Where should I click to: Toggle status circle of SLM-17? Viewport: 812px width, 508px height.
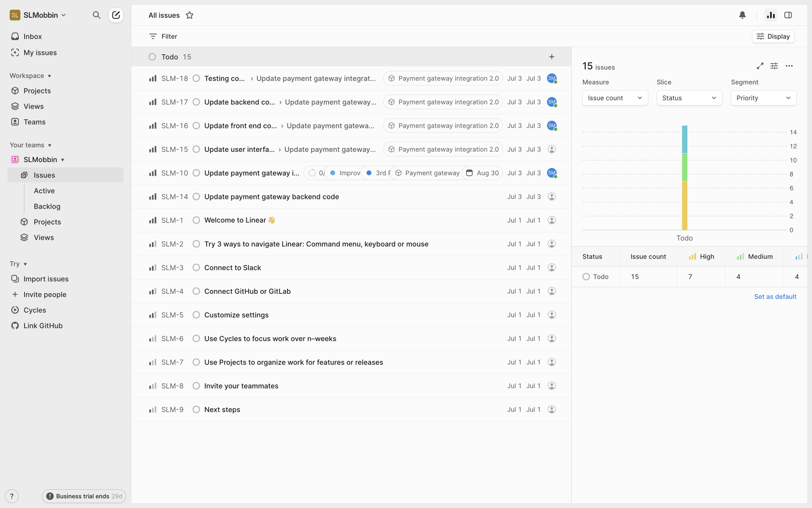(x=196, y=102)
